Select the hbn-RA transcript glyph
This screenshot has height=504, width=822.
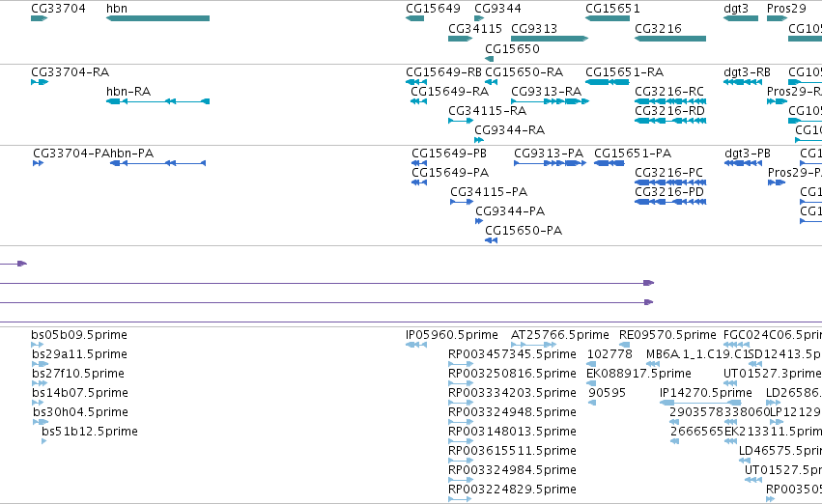pos(157,101)
